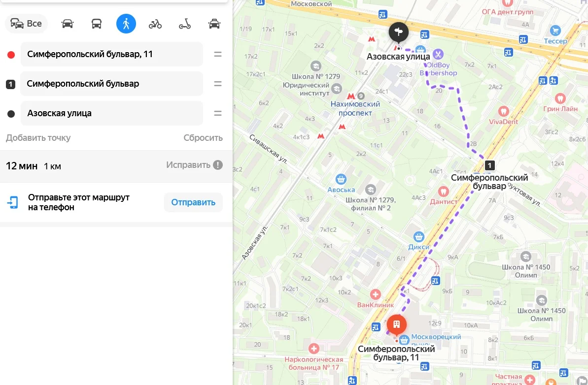Image resolution: width=588 pixels, height=385 pixels.
Task: Select the scooter route mode icon
Action: pos(184,24)
